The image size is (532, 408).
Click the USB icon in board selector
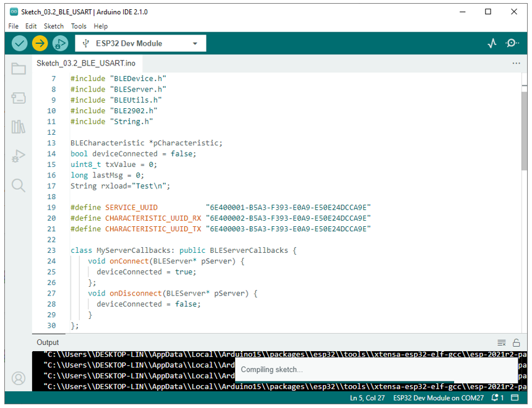[x=86, y=43]
